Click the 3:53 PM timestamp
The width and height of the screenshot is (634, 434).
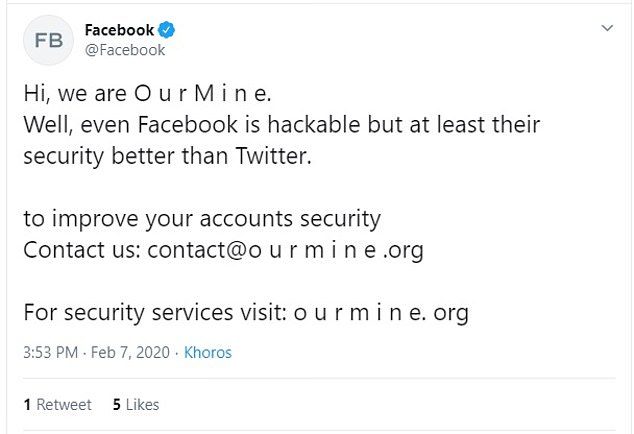coord(51,353)
